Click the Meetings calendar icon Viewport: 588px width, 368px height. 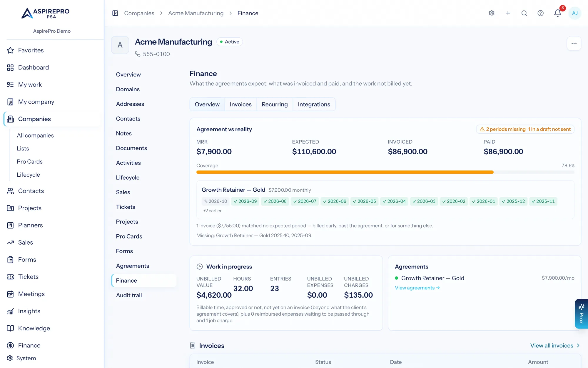(x=10, y=294)
